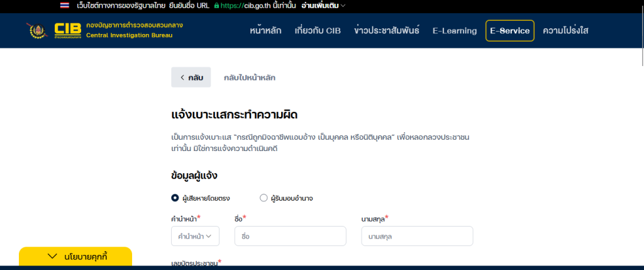Click the chevron icon on cookie policy bar

pos(53,256)
